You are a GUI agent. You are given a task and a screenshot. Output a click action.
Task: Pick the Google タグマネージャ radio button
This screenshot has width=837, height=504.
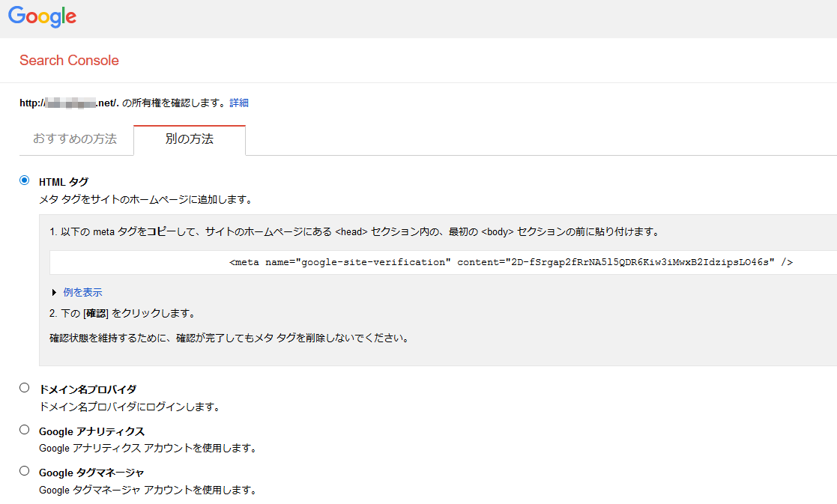[25, 471]
